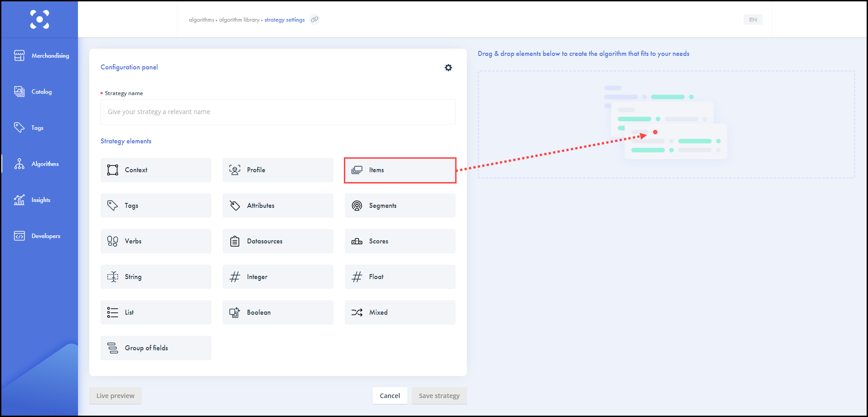Select the Group of fields icon
The width and height of the screenshot is (868, 417).
pos(113,348)
